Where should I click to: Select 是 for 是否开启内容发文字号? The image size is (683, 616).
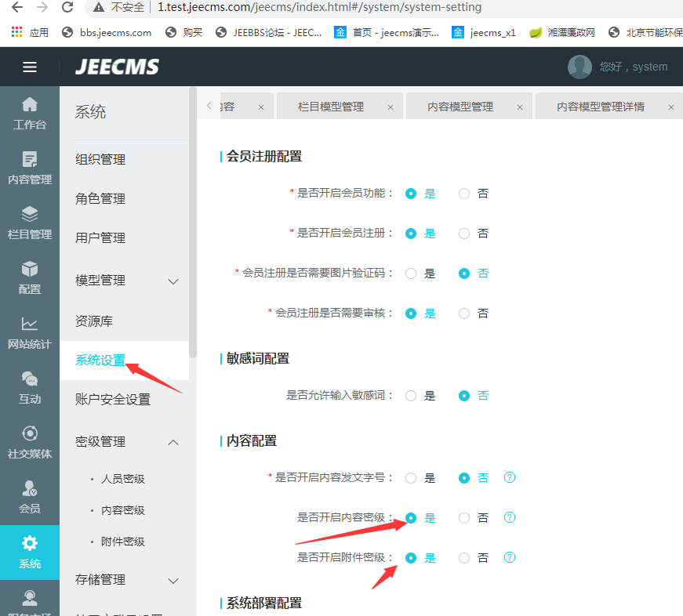pyautogui.click(x=411, y=478)
